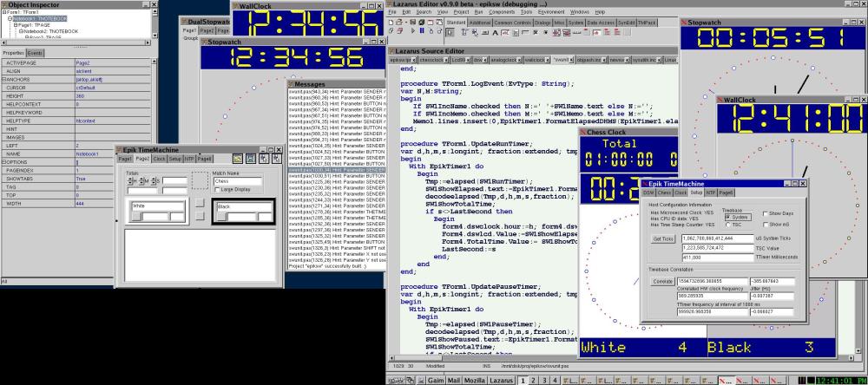Open the Project menu in Lazarus Editor
Screen dimensions: 868x385
click(x=461, y=11)
